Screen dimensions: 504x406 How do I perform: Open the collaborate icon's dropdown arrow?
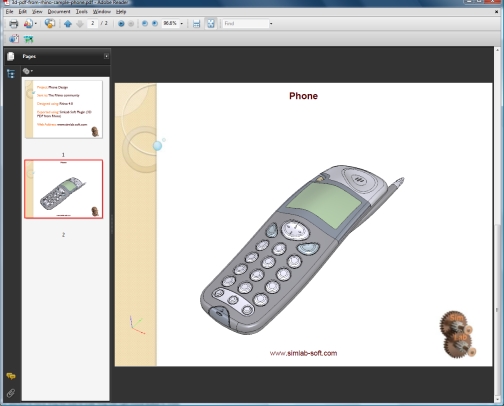pos(36,24)
